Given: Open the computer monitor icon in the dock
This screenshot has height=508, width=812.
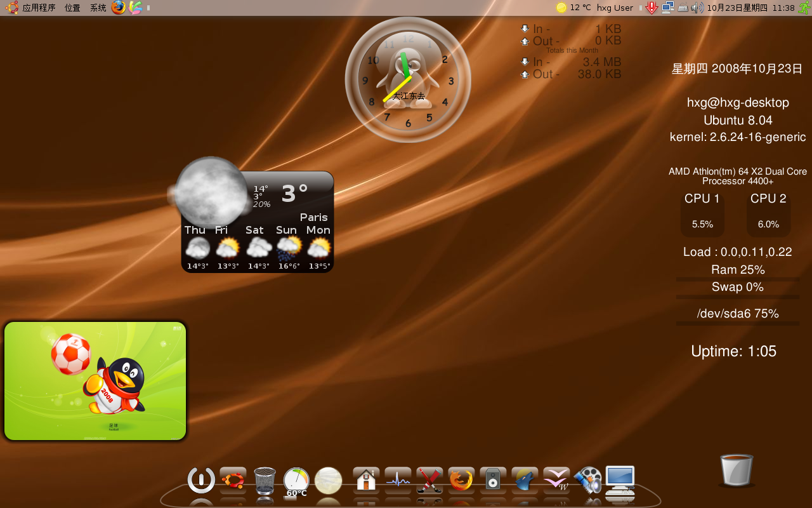Looking at the screenshot, I should (620, 481).
